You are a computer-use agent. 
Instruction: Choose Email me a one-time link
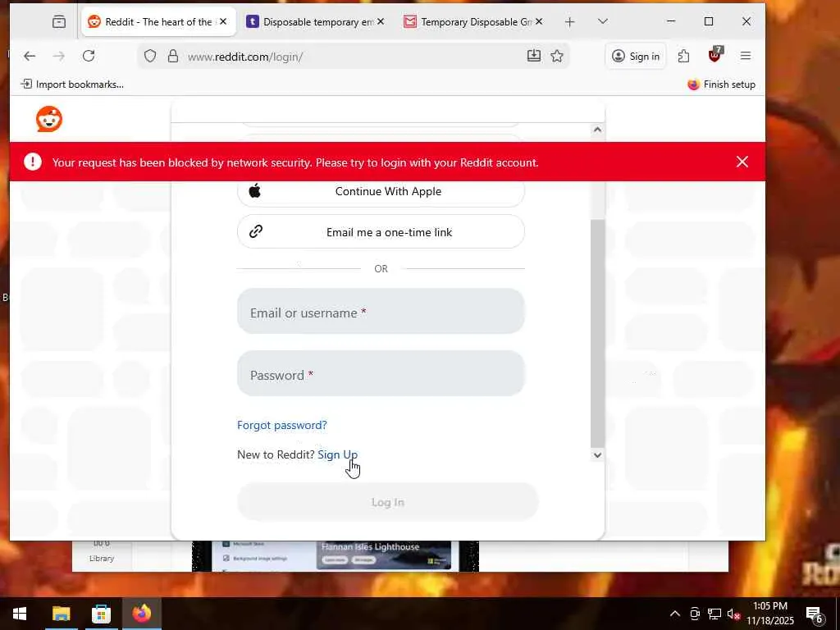[x=381, y=231]
